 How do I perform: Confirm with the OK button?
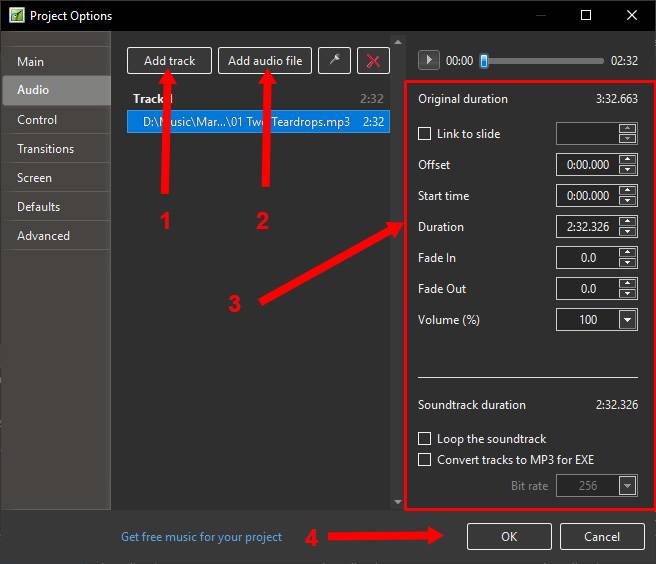509,536
